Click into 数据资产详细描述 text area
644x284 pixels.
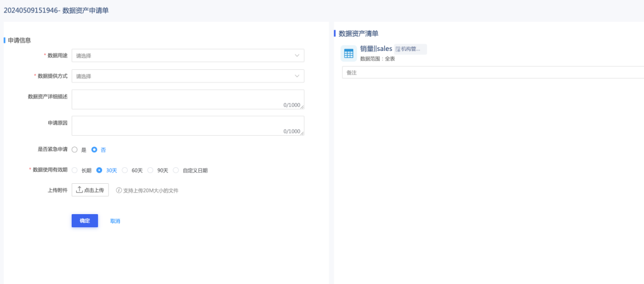click(x=188, y=100)
